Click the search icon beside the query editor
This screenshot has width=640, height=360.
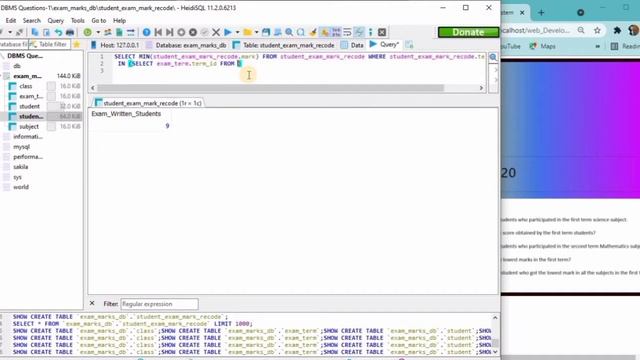tap(493, 57)
